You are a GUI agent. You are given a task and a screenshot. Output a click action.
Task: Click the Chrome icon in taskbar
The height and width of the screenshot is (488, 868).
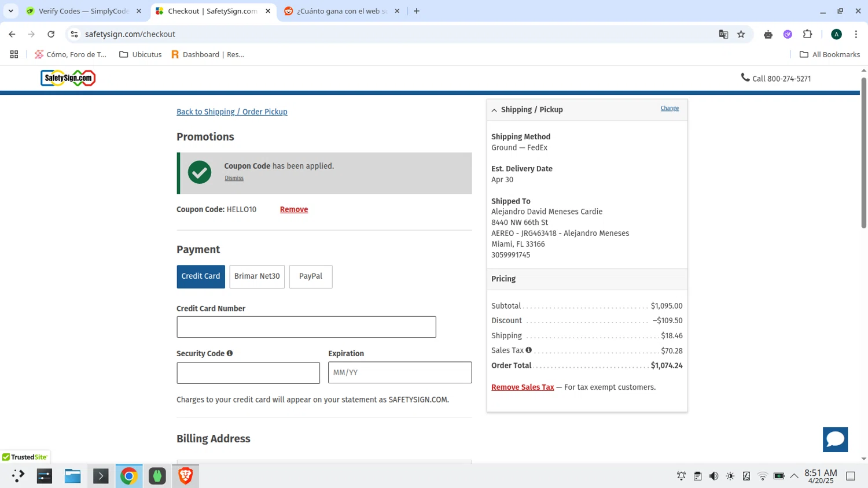(x=128, y=476)
